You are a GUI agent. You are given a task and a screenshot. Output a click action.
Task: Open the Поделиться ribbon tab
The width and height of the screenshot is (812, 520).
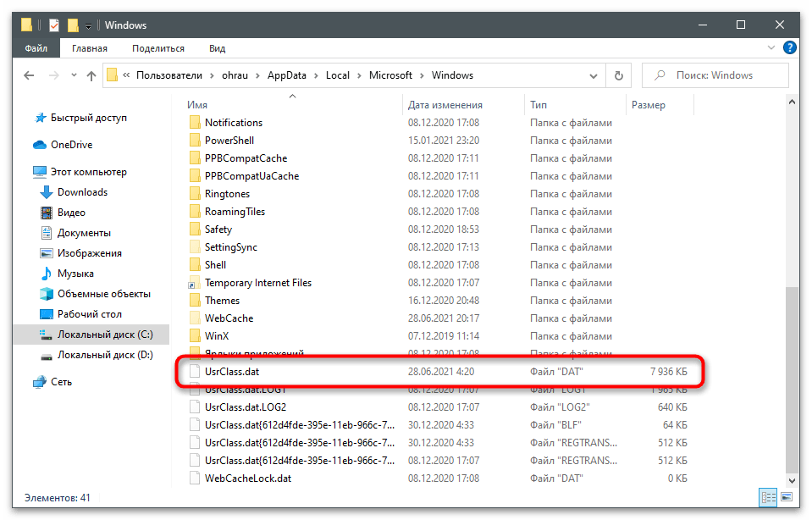pyautogui.click(x=158, y=48)
